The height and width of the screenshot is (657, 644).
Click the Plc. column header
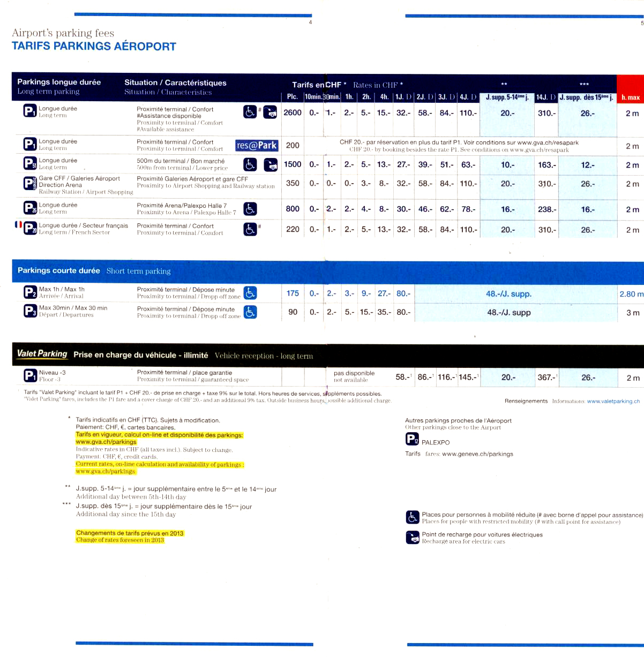(x=292, y=97)
